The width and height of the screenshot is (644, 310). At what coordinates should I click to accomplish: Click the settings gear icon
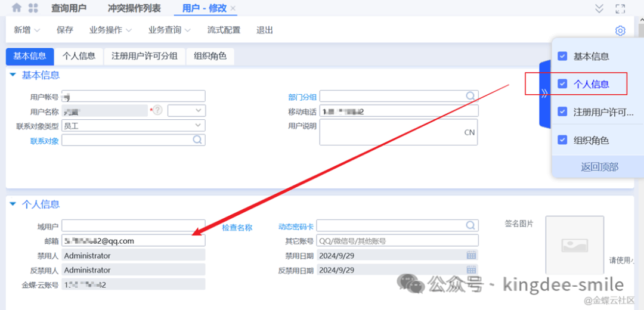(620, 30)
